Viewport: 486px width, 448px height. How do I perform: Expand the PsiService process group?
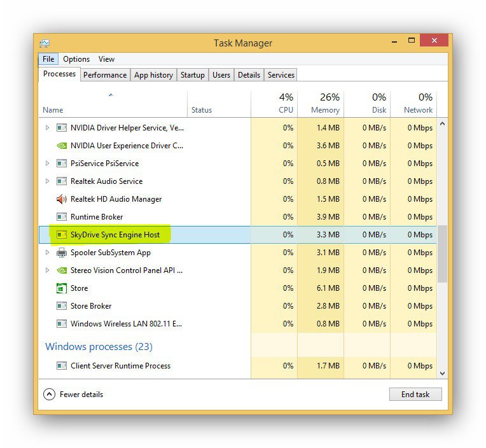48,164
